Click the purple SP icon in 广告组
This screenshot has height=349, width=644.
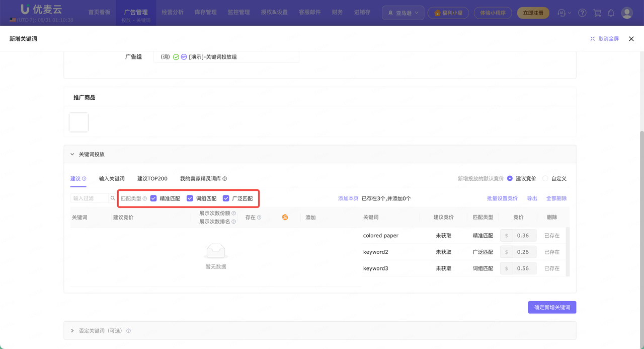pyautogui.click(x=184, y=57)
